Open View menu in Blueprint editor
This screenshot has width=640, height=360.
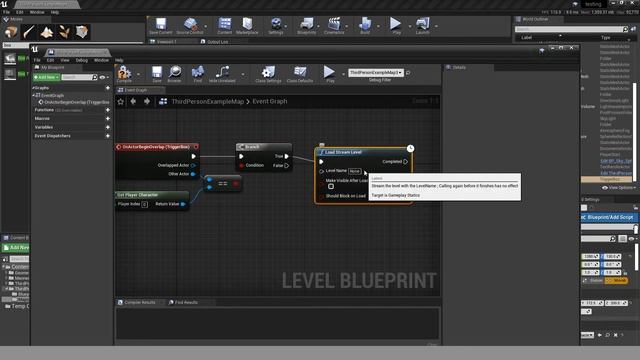[x=65, y=60]
